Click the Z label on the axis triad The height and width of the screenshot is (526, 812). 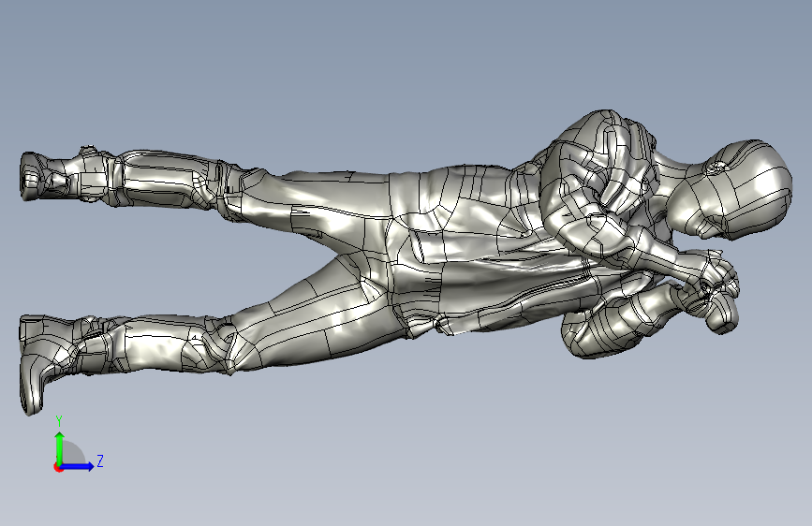100,460
